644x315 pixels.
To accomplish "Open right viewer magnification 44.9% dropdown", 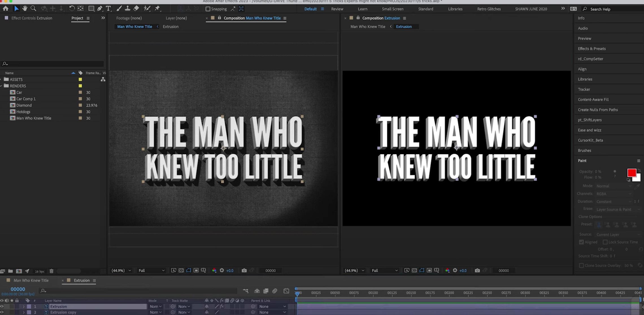I will tap(354, 271).
